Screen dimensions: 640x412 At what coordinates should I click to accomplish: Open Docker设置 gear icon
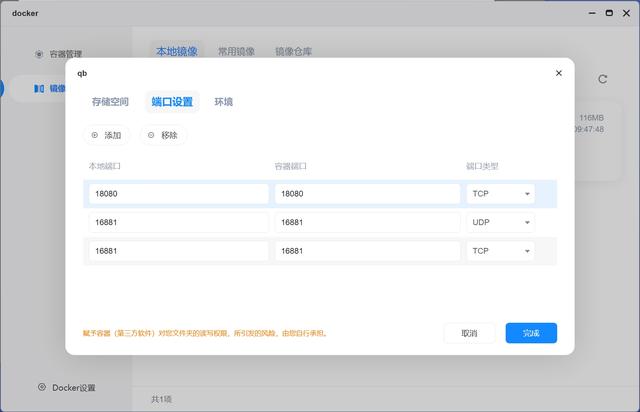click(x=42, y=387)
